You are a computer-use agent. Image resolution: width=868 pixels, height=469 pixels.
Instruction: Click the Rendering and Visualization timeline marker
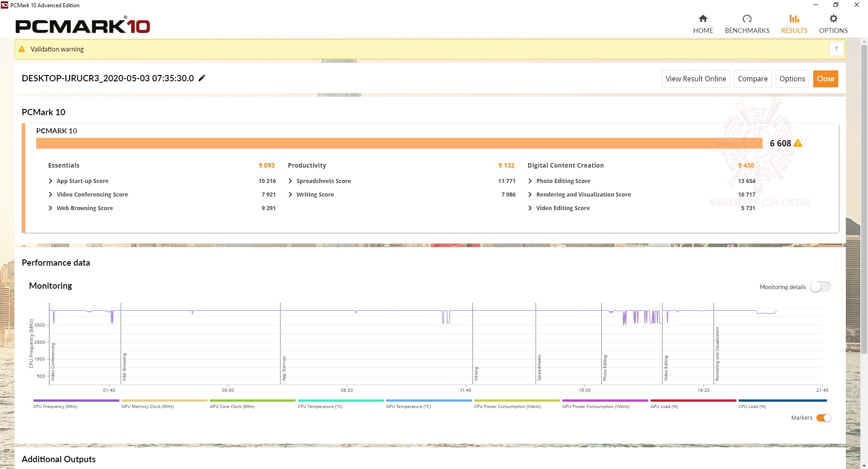coord(717,354)
